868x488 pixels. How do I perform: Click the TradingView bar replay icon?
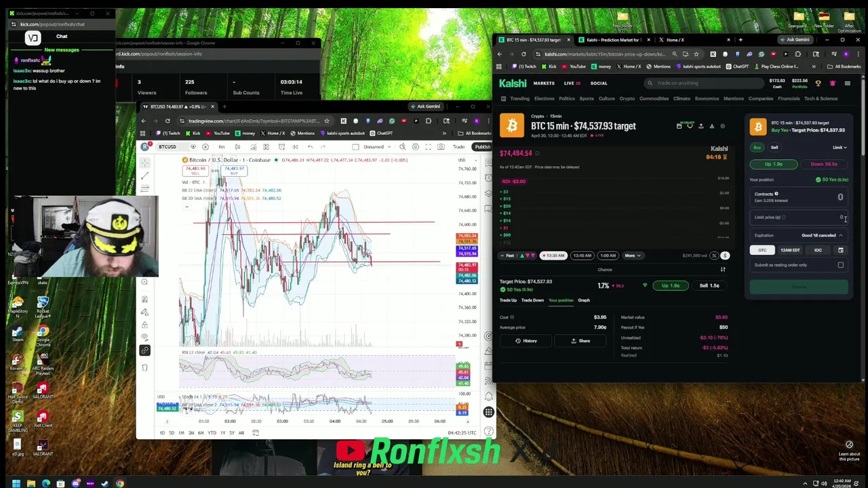[x=295, y=147]
